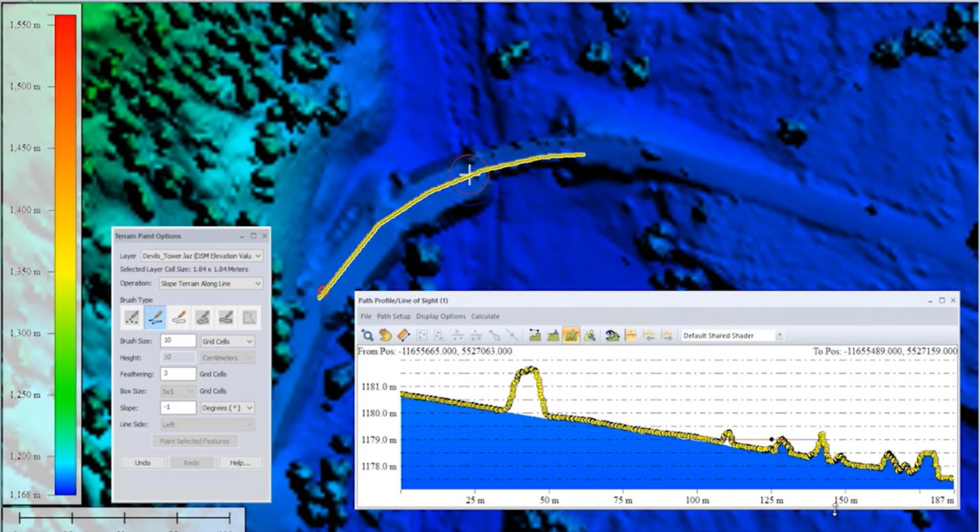Choose the freehand area brush type
Screen dimensions: 980x532
[226, 317]
